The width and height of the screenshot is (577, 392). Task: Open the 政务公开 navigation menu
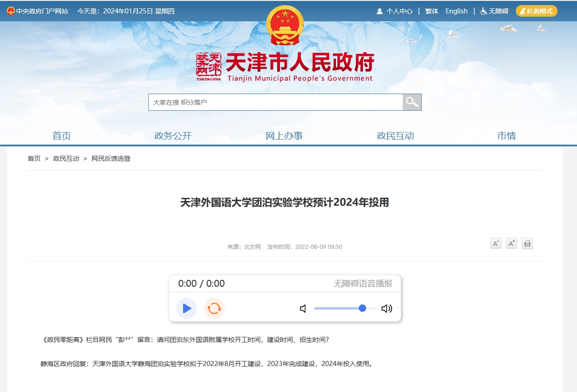click(x=172, y=136)
